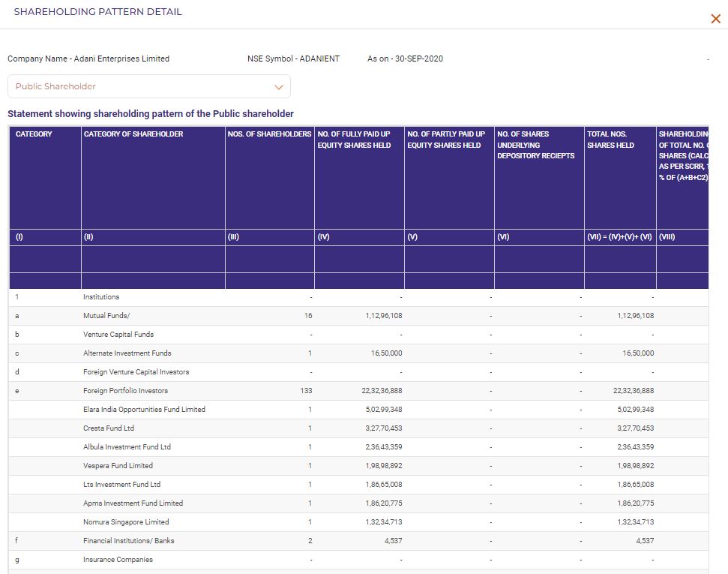Image resolution: width=728 pixels, height=574 pixels.
Task: Click the As on - 30-SEP-2020 date
Action: 405,59
